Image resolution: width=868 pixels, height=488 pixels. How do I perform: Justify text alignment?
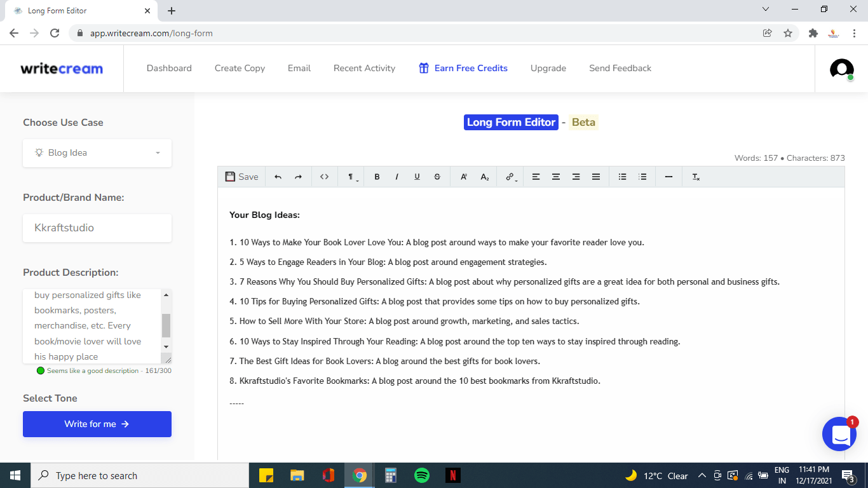click(x=596, y=177)
